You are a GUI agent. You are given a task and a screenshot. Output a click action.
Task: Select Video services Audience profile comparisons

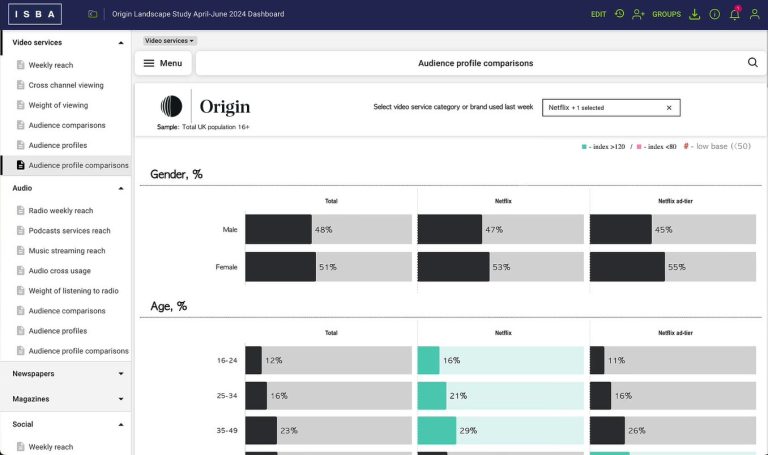[78, 166]
